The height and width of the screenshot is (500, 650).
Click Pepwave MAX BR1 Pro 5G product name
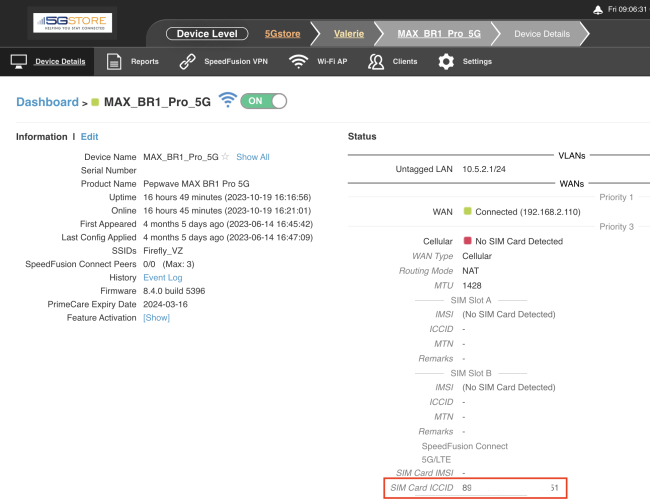pos(196,184)
